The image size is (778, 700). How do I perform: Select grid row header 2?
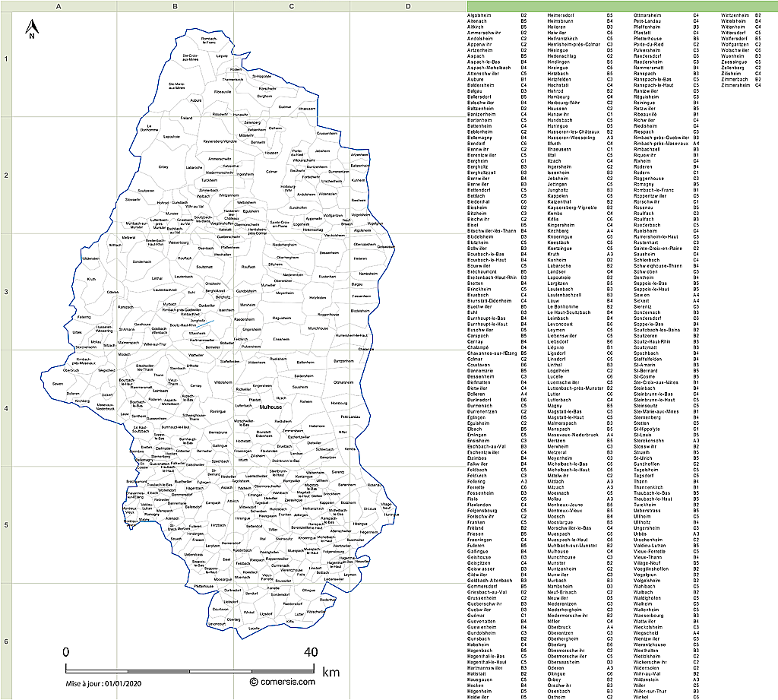[6, 176]
